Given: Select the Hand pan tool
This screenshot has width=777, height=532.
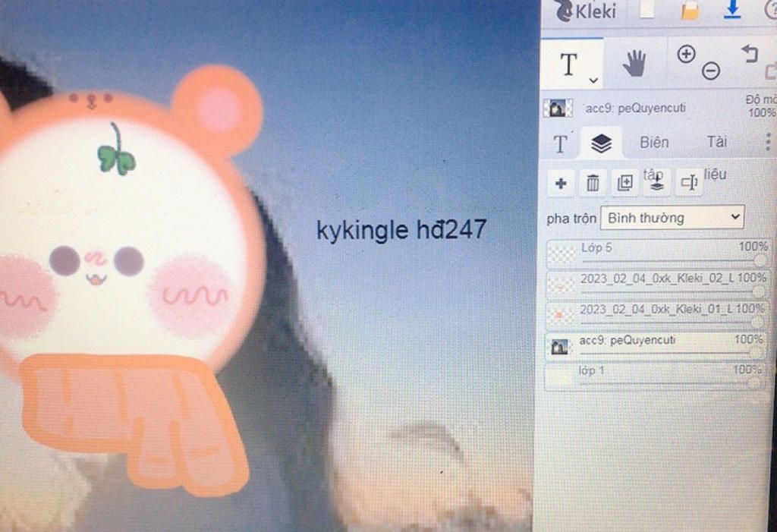Looking at the screenshot, I should [634, 64].
